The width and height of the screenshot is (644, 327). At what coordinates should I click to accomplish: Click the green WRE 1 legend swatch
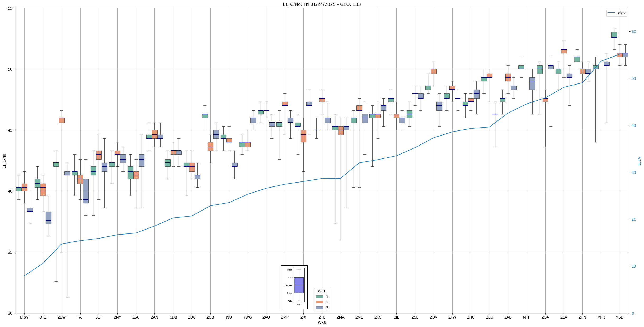319,297
